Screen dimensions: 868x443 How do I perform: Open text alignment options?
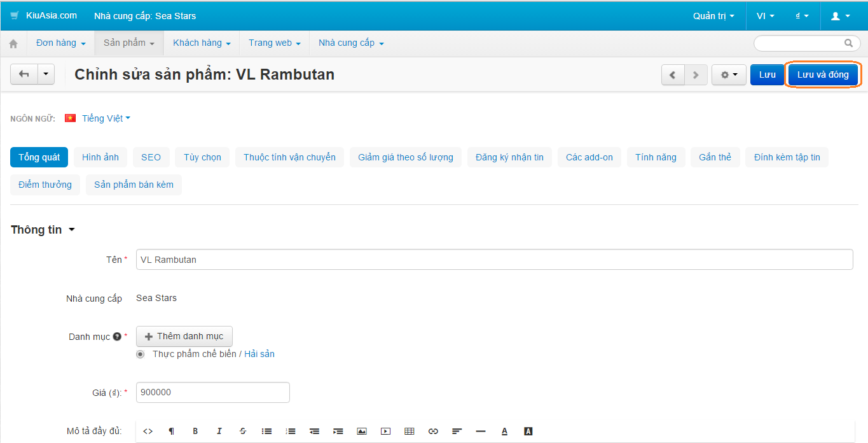[457, 431]
